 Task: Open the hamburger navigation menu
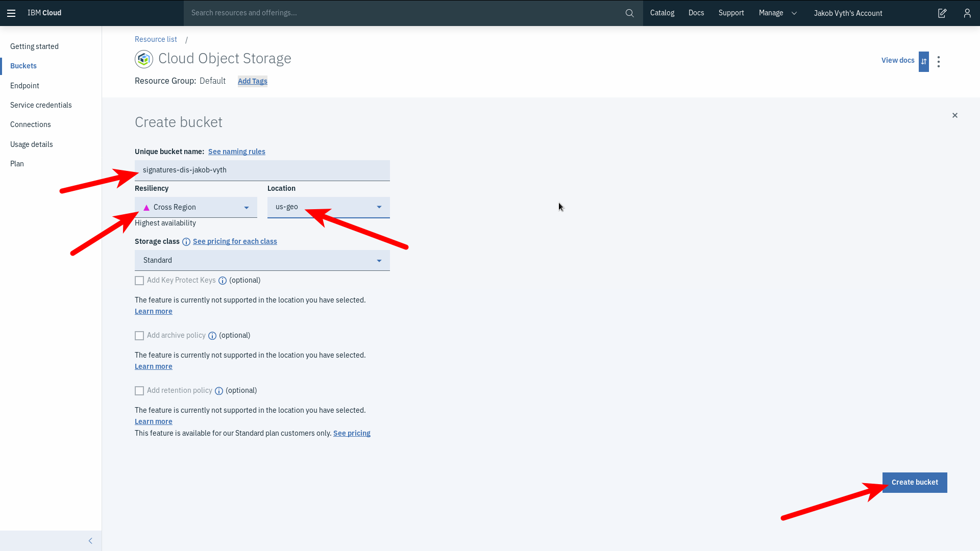coord(11,13)
